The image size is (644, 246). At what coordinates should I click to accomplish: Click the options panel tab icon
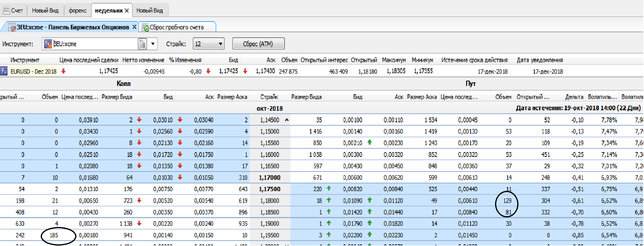pos(12,27)
